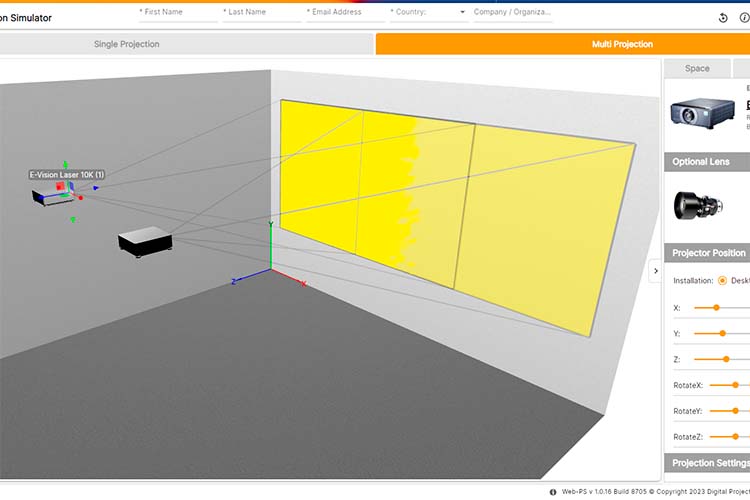
Task: Click the info icon beside Web-PS version
Action: point(553,492)
